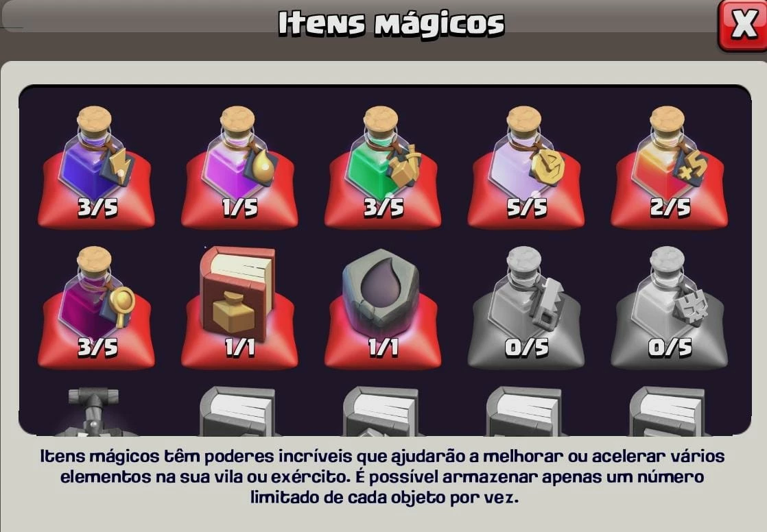767x532 pixels.
Task: Tap the first greyed-out book in bottom row
Action: [x=238, y=411]
